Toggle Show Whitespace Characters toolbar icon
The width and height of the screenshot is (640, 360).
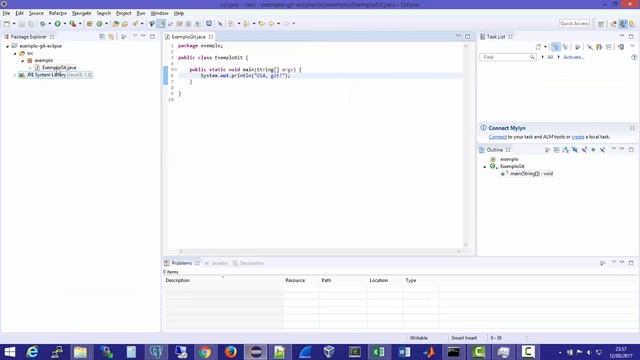pos(198,24)
